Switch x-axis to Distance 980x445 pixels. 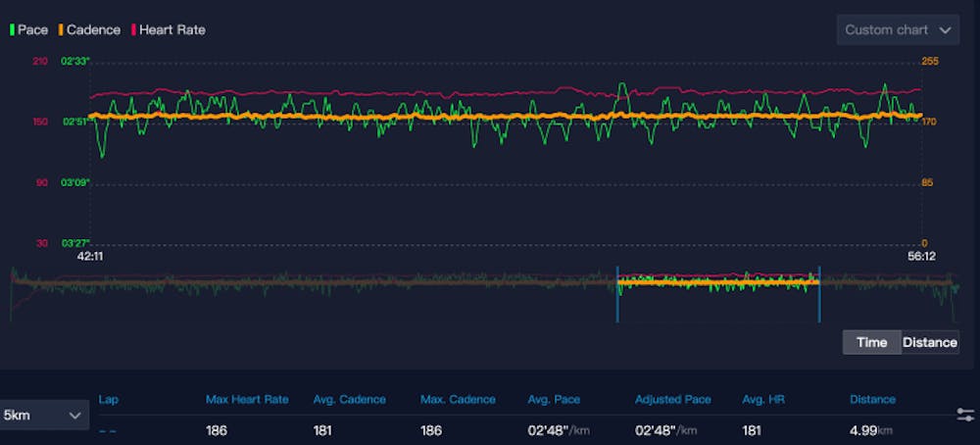[929, 342]
